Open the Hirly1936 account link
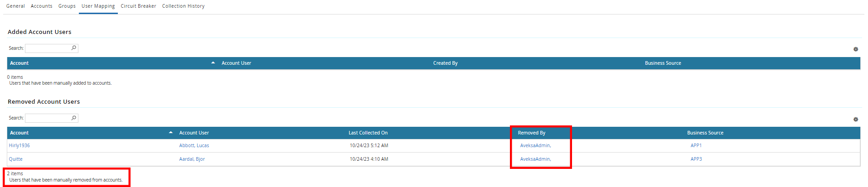The image size is (868, 187). pos(19,146)
